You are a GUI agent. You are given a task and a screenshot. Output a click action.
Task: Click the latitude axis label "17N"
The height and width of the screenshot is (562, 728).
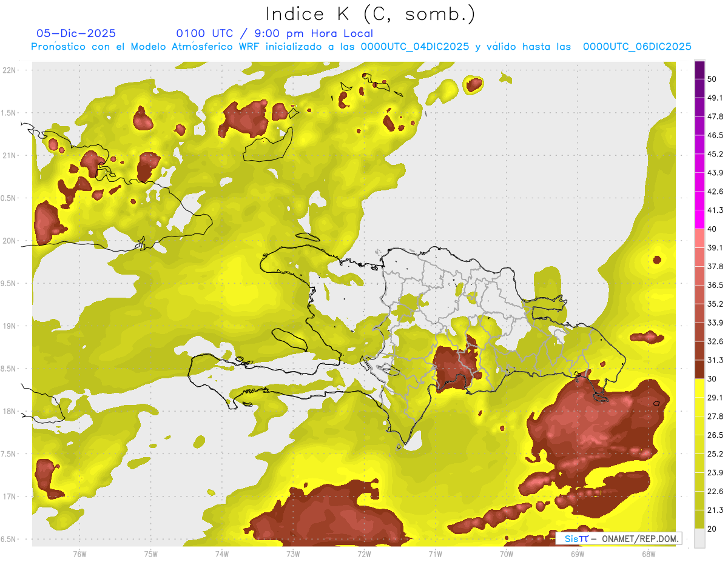(x=10, y=497)
